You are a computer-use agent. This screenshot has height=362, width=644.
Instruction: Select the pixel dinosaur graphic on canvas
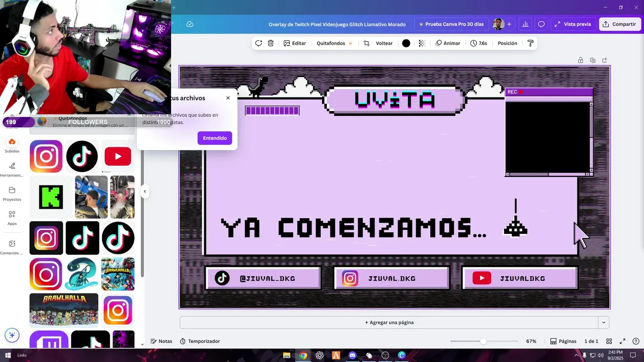click(x=258, y=86)
